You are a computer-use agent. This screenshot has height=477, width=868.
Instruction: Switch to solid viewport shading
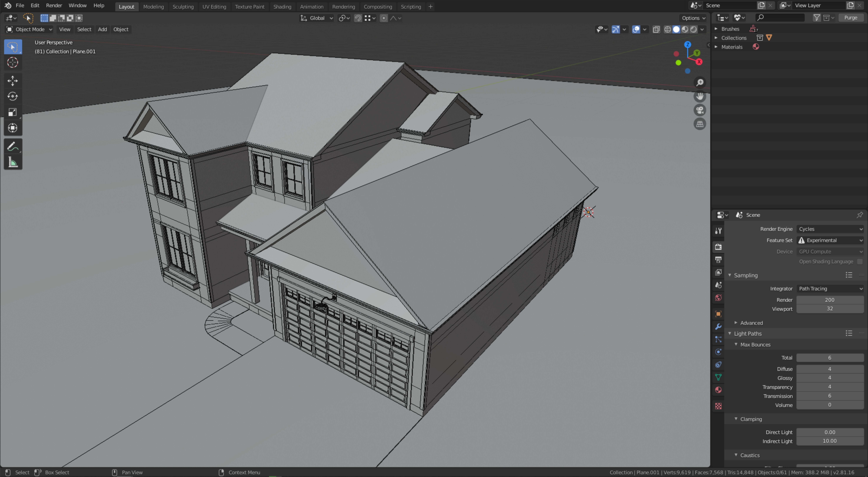click(x=676, y=30)
